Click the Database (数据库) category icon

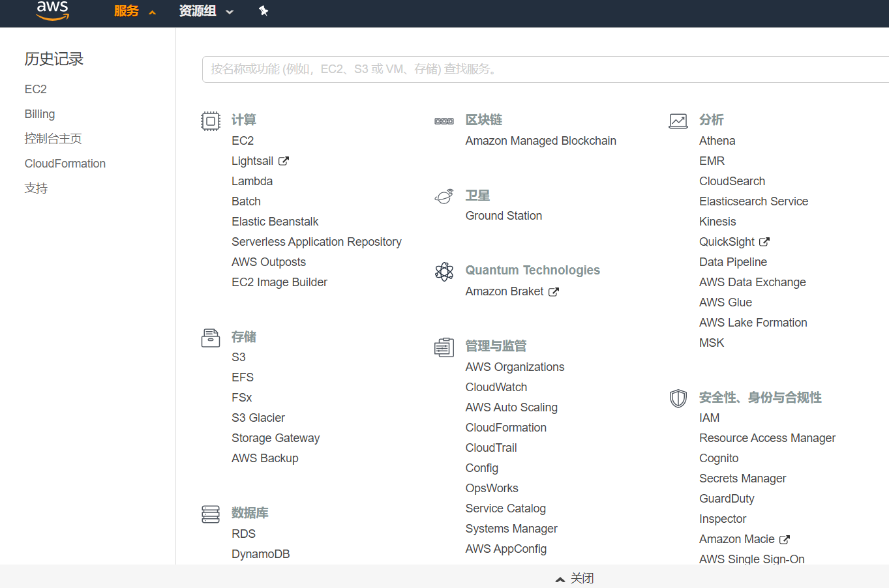211,514
